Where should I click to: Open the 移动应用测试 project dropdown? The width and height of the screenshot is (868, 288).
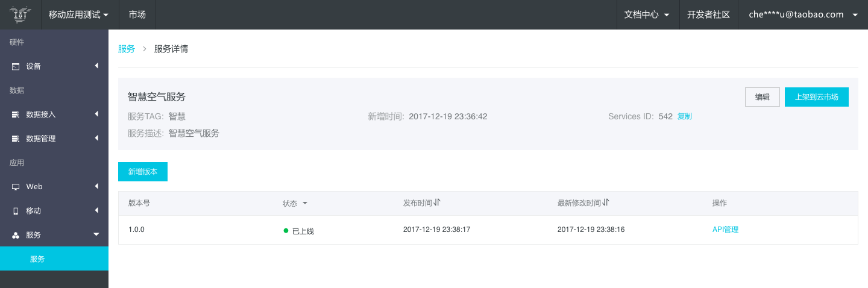coord(79,14)
